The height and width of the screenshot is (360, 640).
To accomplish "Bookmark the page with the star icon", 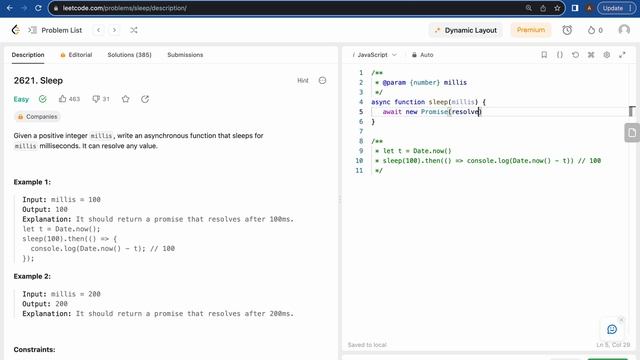I will click(x=557, y=8).
